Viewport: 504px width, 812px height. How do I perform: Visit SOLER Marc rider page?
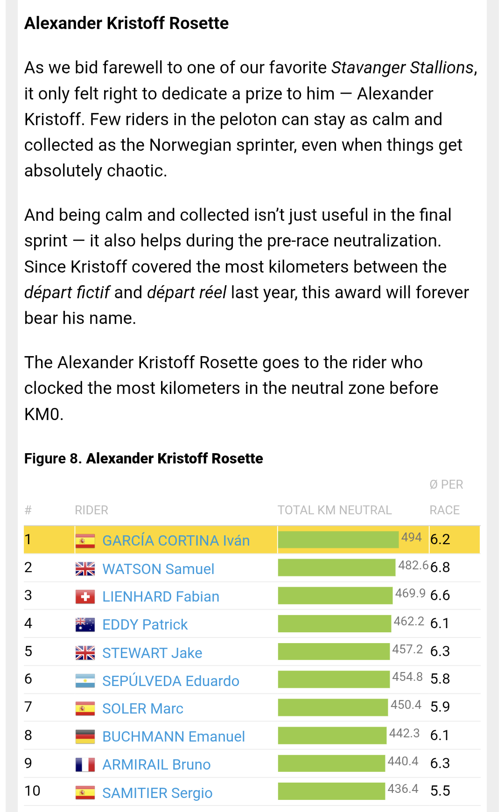pos(142,708)
